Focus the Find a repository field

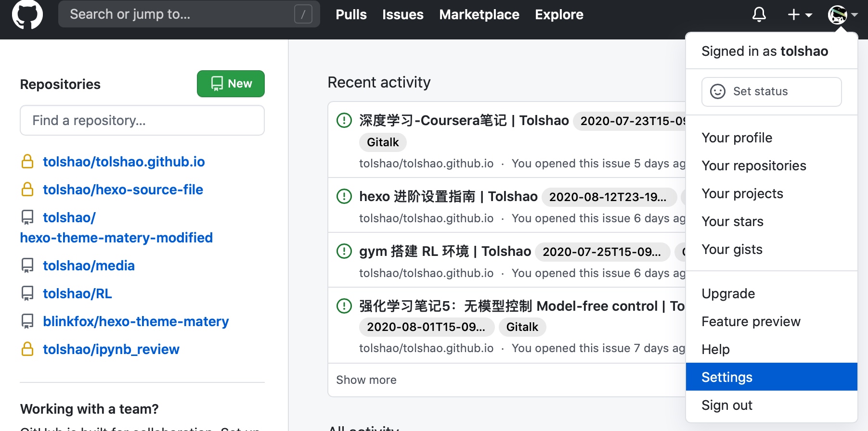[142, 120]
